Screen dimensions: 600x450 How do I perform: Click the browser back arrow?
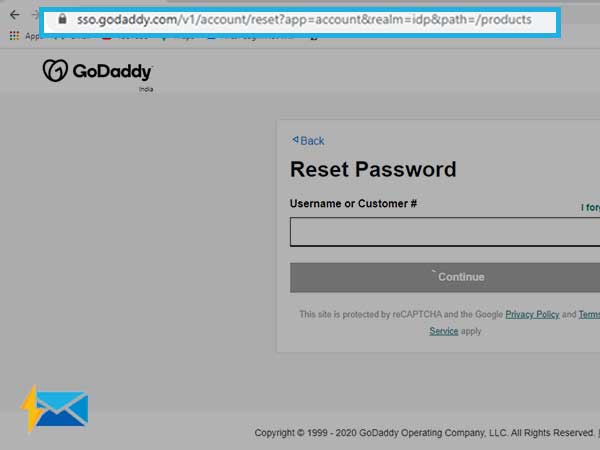coord(15,15)
